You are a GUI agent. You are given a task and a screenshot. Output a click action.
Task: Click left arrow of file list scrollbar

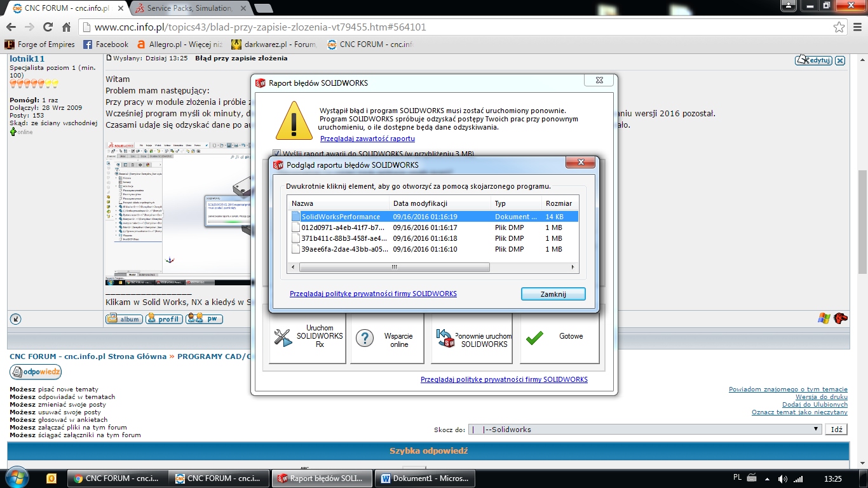(x=293, y=268)
